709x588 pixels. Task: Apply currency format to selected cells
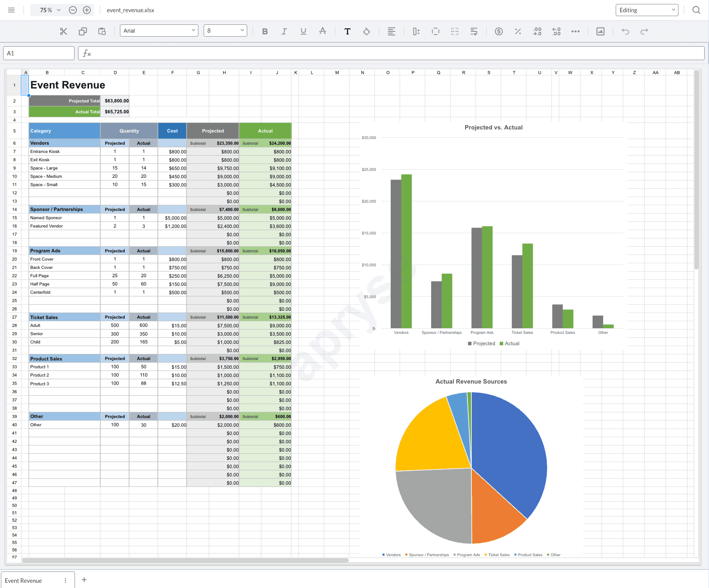click(x=498, y=31)
